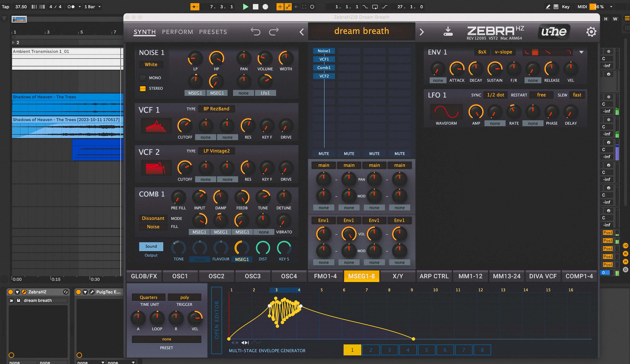Open the GLOB/FX tab

click(x=144, y=276)
